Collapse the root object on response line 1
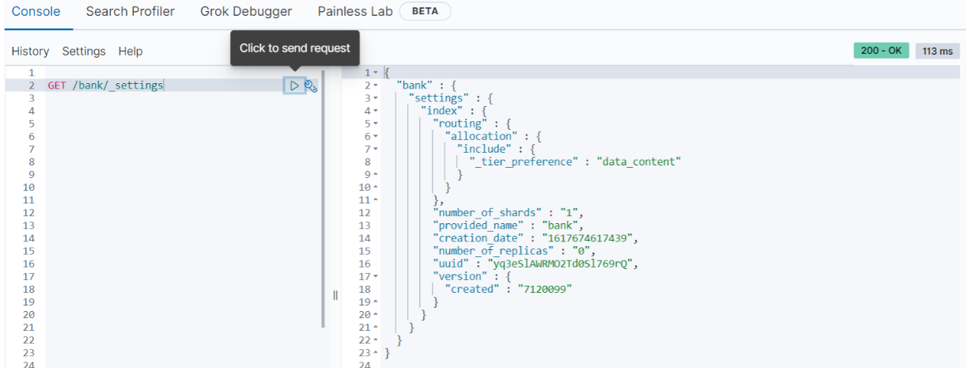Screen dimensions: 980x368 (376, 73)
